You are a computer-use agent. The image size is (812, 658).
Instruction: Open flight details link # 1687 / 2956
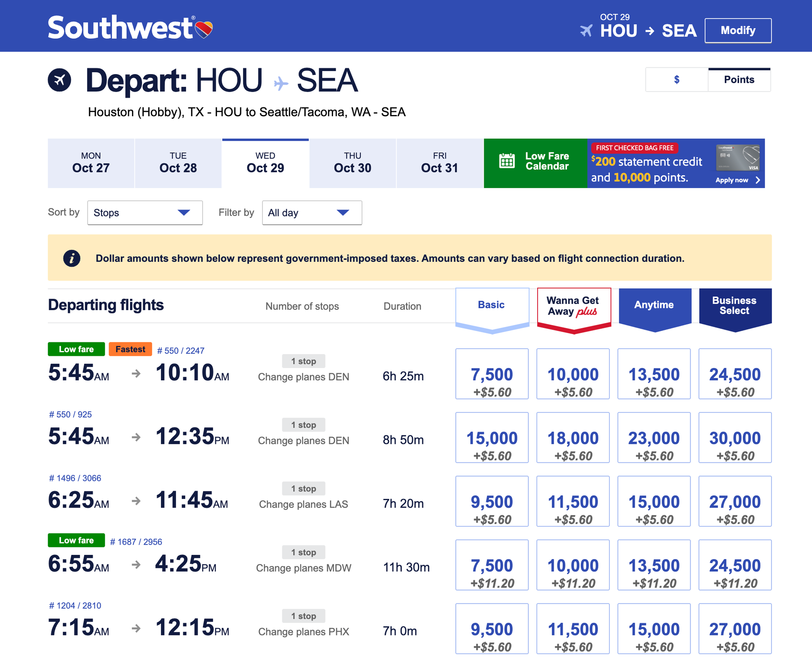tap(136, 542)
